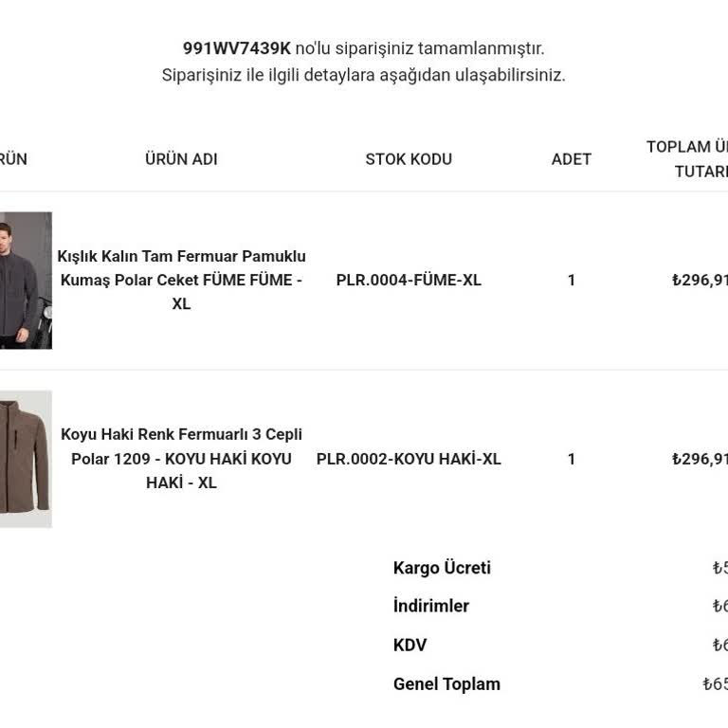
Task: Open the gray fleece jacket thumbnail
Action: (x=25, y=280)
